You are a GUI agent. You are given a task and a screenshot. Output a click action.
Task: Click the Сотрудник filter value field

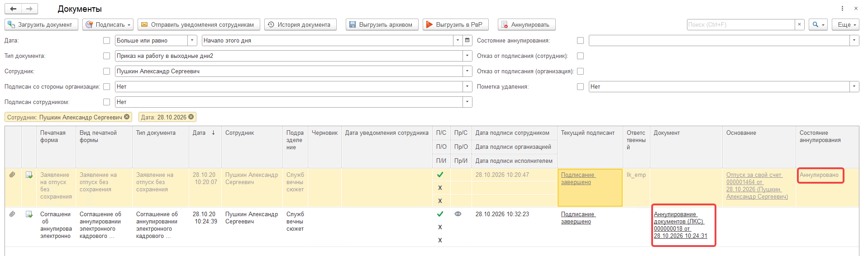pyautogui.click(x=289, y=71)
